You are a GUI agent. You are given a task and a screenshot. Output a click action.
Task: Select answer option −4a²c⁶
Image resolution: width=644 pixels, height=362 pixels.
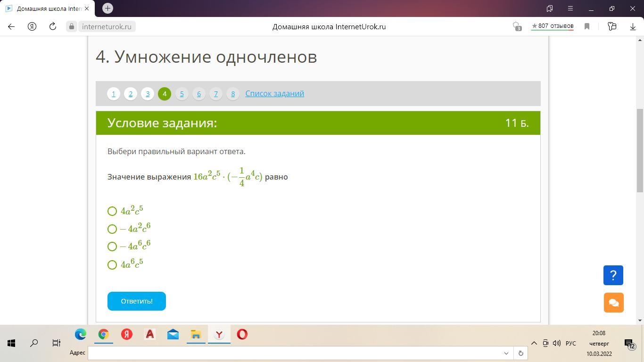click(112, 229)
